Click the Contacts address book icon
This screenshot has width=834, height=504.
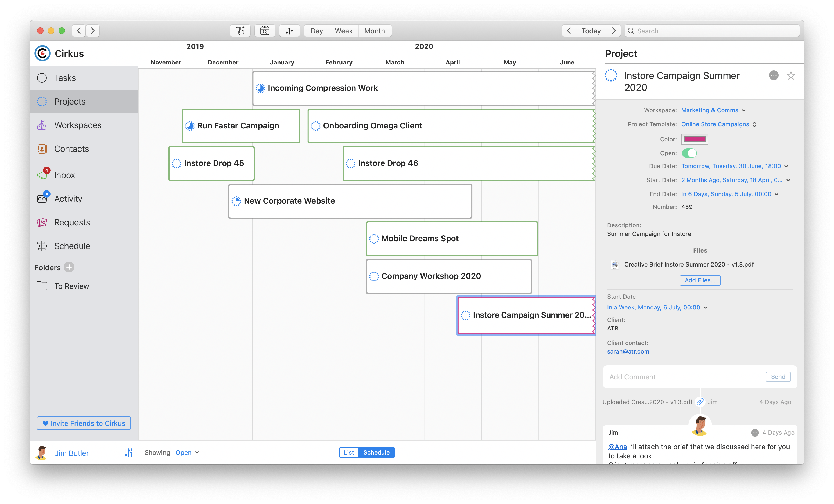[x=42, y=149]
